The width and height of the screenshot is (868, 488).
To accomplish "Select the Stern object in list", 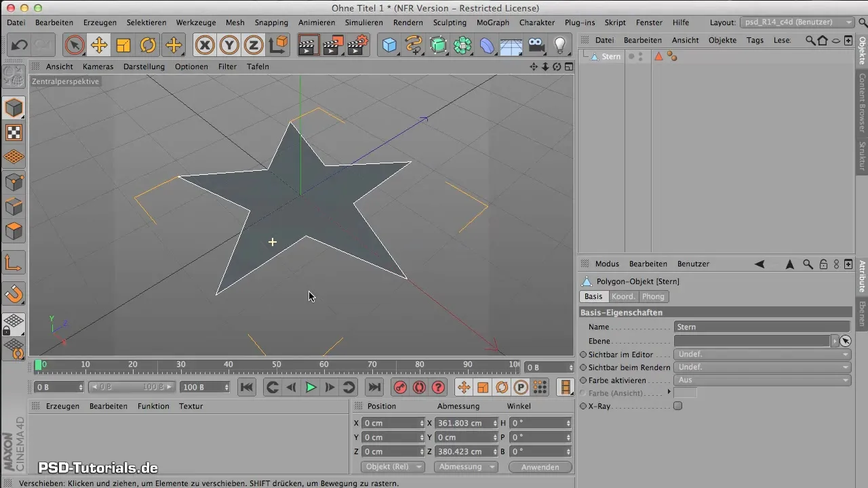I will (611, 56).
